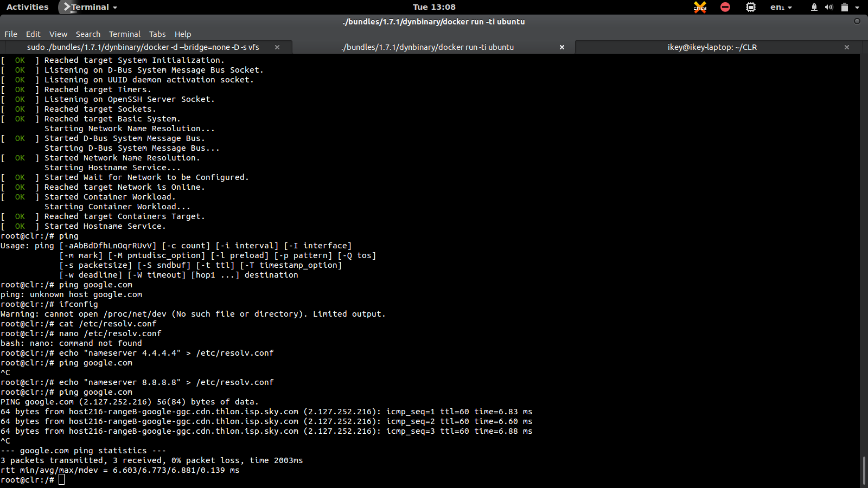Open the Tue 13:08 clock menu

[x=434, y=7]
